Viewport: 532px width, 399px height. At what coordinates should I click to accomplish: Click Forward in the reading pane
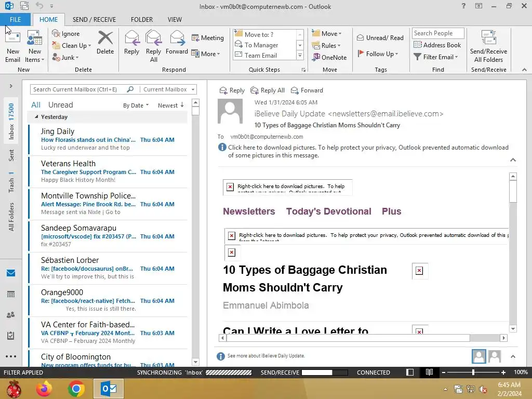307,90
